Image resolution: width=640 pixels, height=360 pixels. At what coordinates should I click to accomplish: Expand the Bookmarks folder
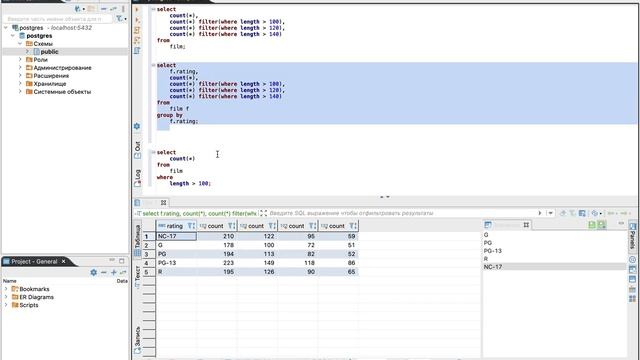click(6, 289)
